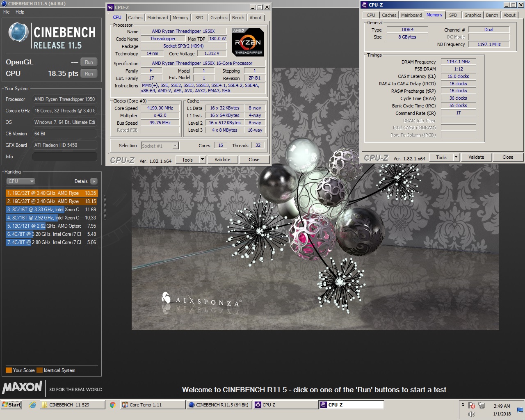
Task: Switch to Caches tab in right CPU-Z window
Action: click(389, 15)
